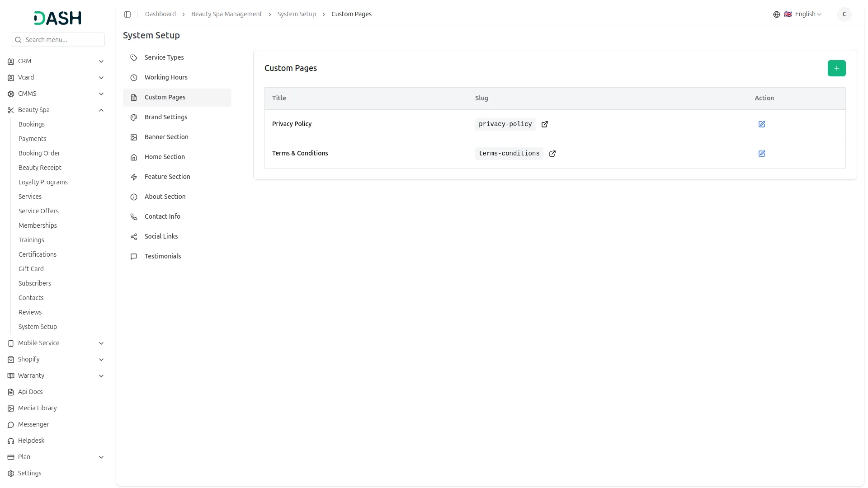Toggle the sidebar collapse icon
The height and width of the screenshot is (488, 868).
click(127, 14)
